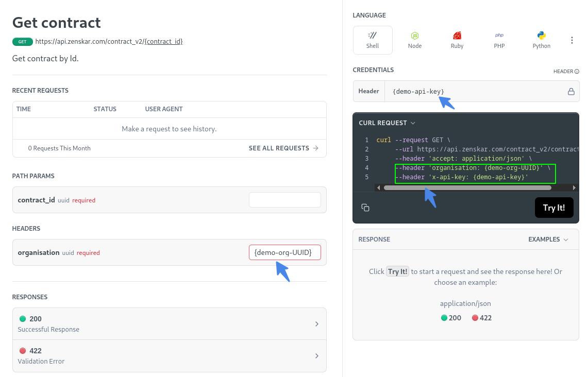Screen dimensions: 588x377
Task: Click the lock icon in credentials field
Action: 571,92
